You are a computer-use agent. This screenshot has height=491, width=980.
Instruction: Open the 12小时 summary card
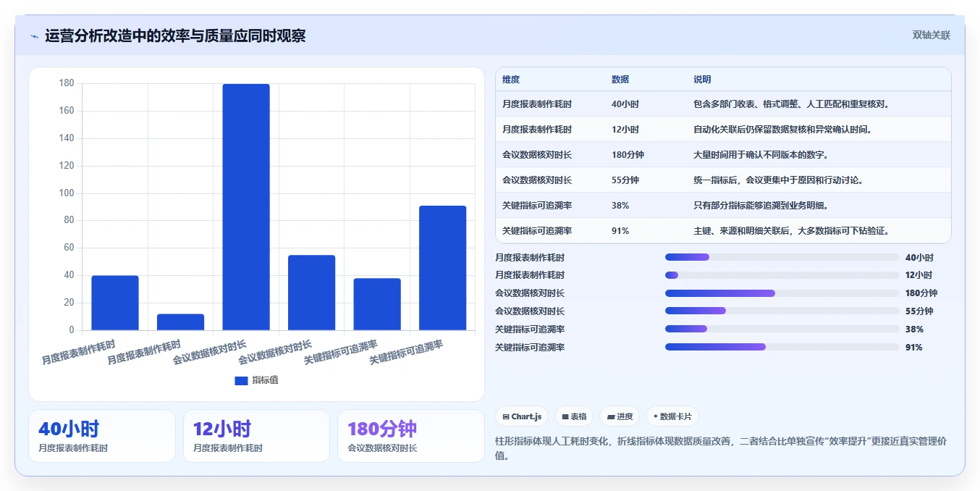pyautogui.click(x=256, y=436)
